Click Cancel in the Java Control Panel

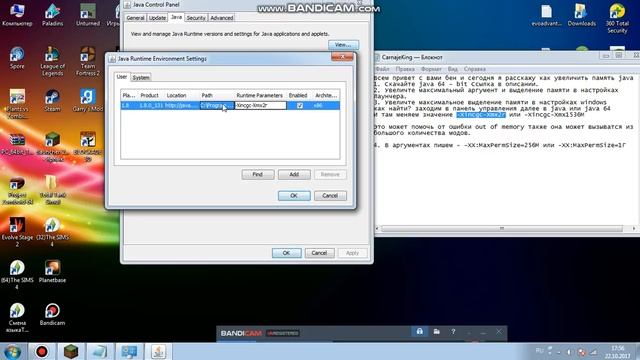point(319,253)
